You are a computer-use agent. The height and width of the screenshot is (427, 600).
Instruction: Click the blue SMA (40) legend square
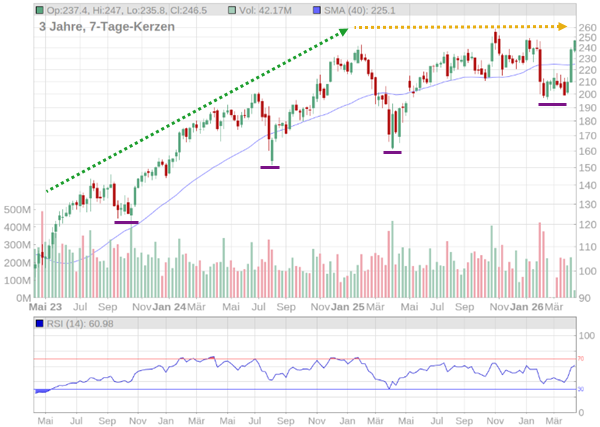click(x=320, y=10)
